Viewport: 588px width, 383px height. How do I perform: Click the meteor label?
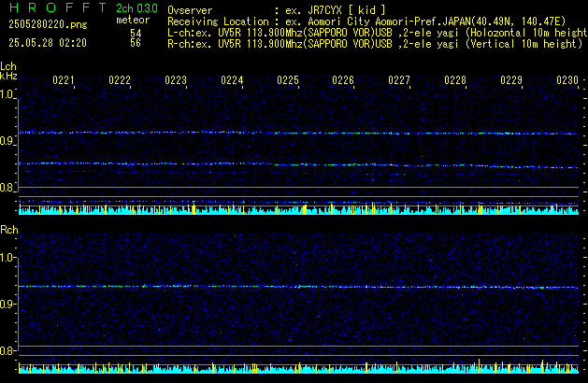(133, 20)
